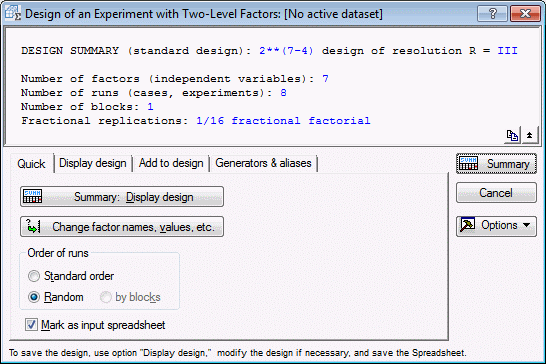Screen dimensions: 546x364
Task: Choose the by blocks radio option
Action: point(105,297)
